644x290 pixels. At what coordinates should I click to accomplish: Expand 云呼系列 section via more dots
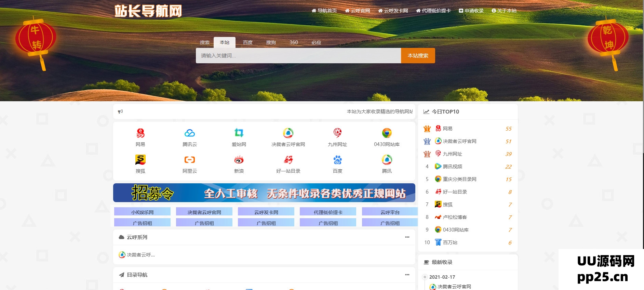[407, 237]
